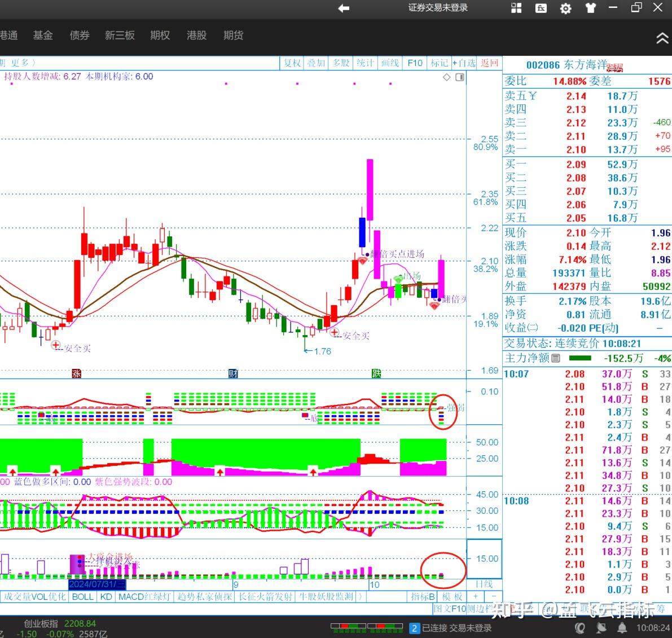Open the fx formula manager icon

pos(541,8)
